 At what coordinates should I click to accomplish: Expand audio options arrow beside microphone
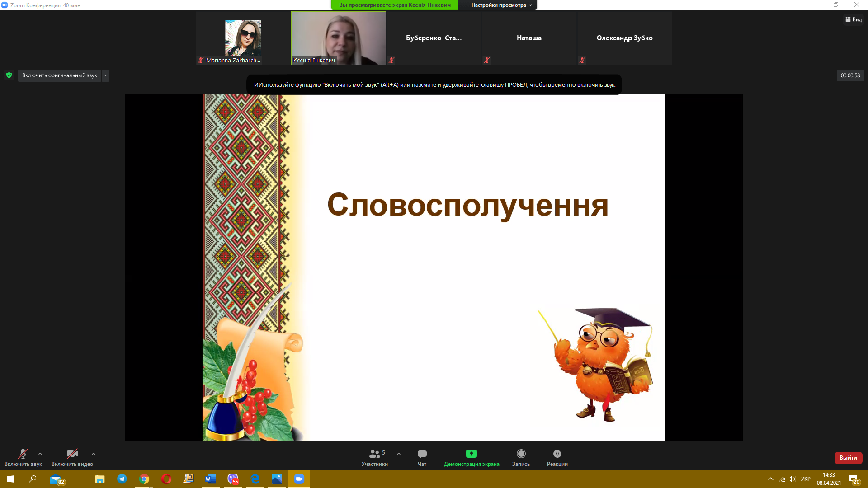click(x=40, y=454)
